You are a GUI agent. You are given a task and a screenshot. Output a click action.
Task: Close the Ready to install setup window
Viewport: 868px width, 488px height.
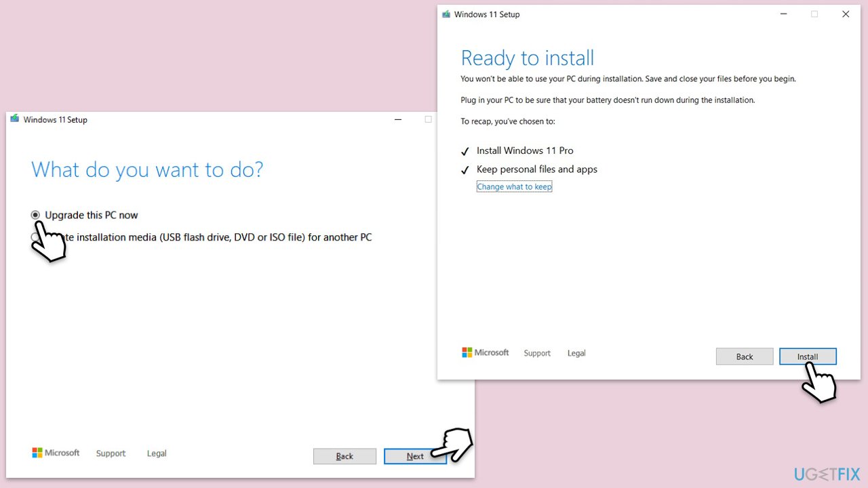pos(846,14)
